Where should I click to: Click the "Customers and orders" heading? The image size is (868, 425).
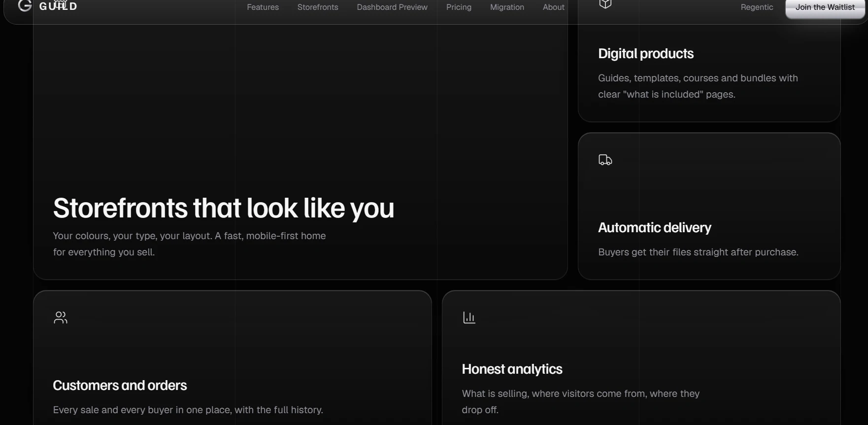pos(120,385)
